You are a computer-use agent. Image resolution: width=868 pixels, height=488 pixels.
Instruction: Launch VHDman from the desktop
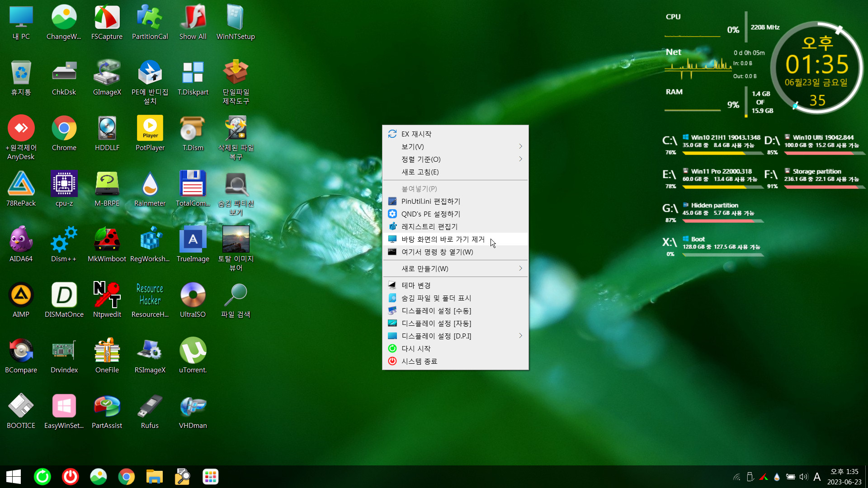click(193, 411)
